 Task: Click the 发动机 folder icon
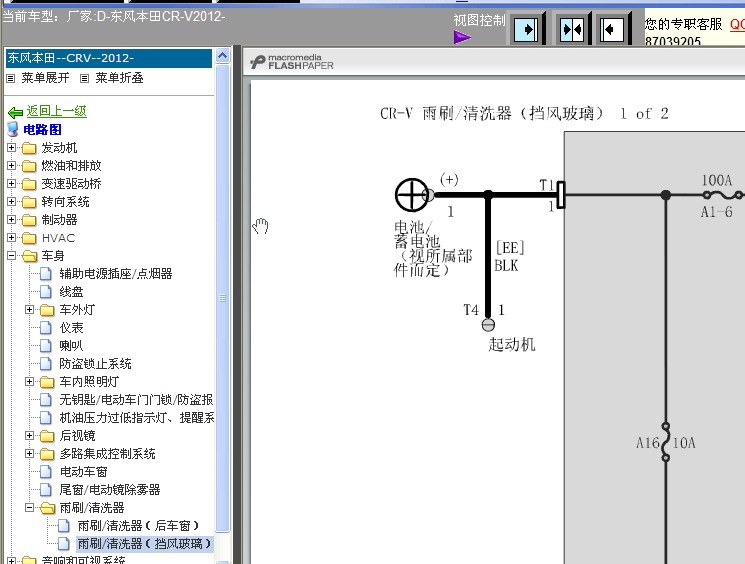[x=29, y=148]
